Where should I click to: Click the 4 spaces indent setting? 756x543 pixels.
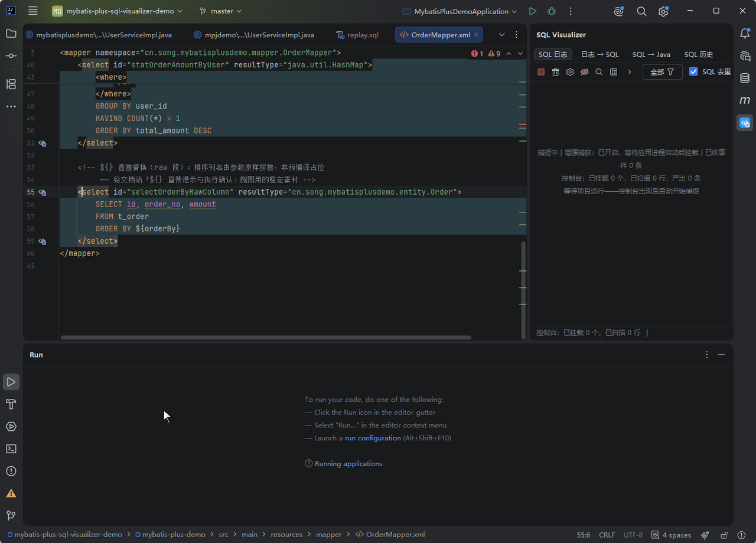coord(671,535)
